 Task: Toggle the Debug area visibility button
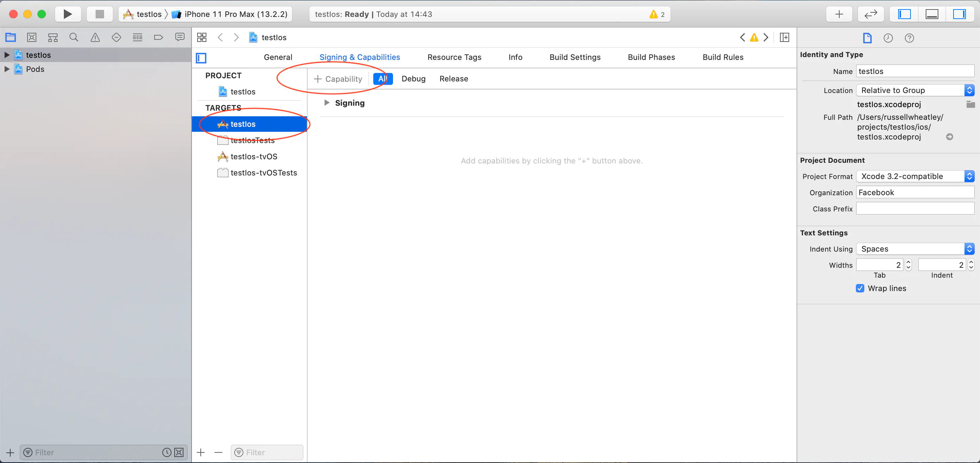932,14
